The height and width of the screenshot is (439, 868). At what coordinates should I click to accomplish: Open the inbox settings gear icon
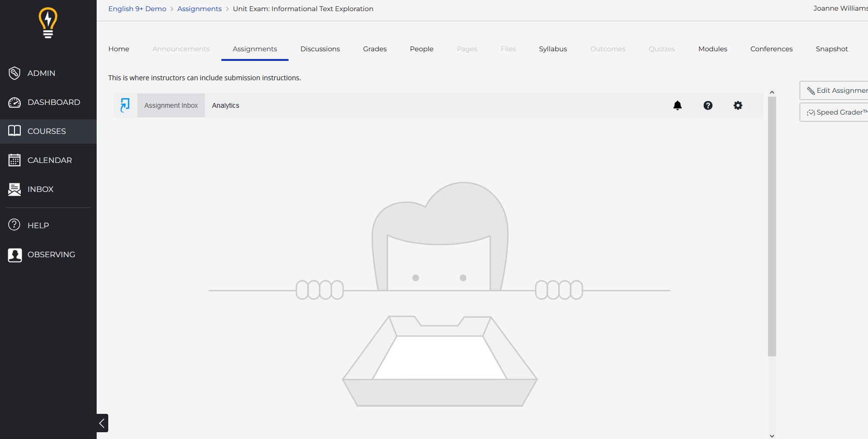[x=738, y=105]
